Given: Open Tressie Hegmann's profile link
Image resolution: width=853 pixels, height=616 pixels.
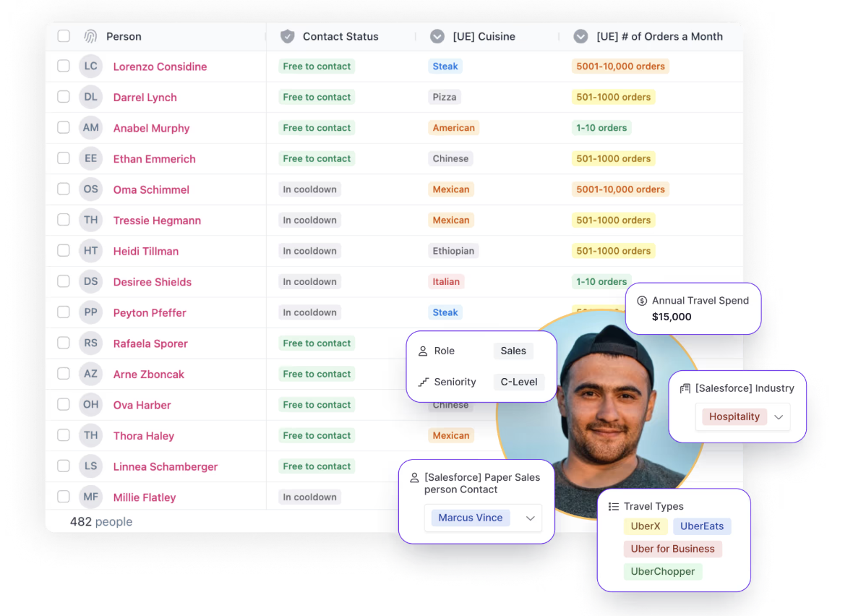Looking at the screenshot, I should click(157, 220).
